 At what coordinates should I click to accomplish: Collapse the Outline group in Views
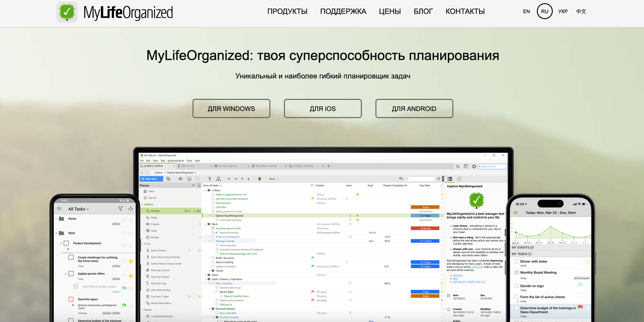pos(142,204)
